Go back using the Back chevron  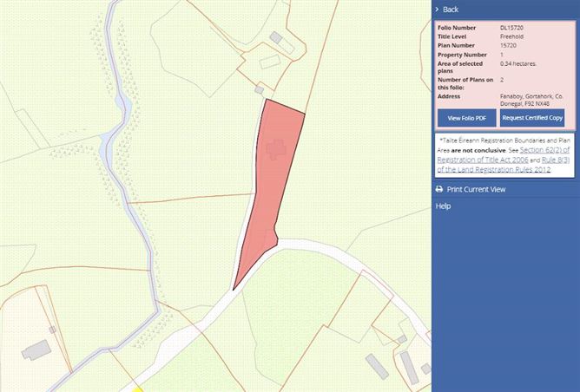click(438, 10)
